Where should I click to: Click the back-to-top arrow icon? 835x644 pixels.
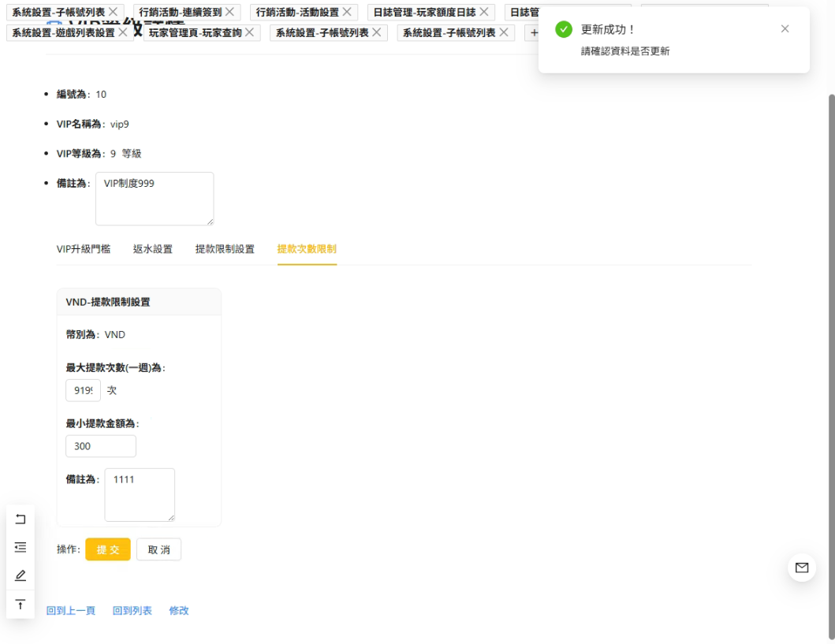click(x=21, y=605)
